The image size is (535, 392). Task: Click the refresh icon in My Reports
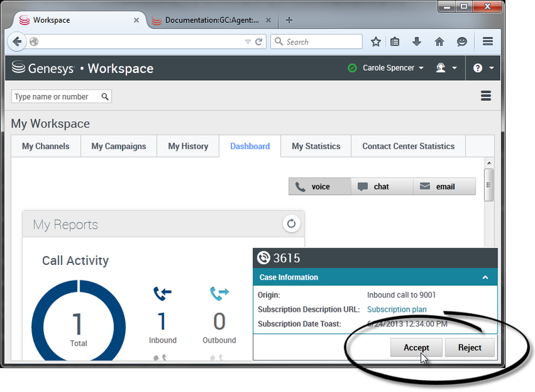pyautogui.click(x=291, y=223)
